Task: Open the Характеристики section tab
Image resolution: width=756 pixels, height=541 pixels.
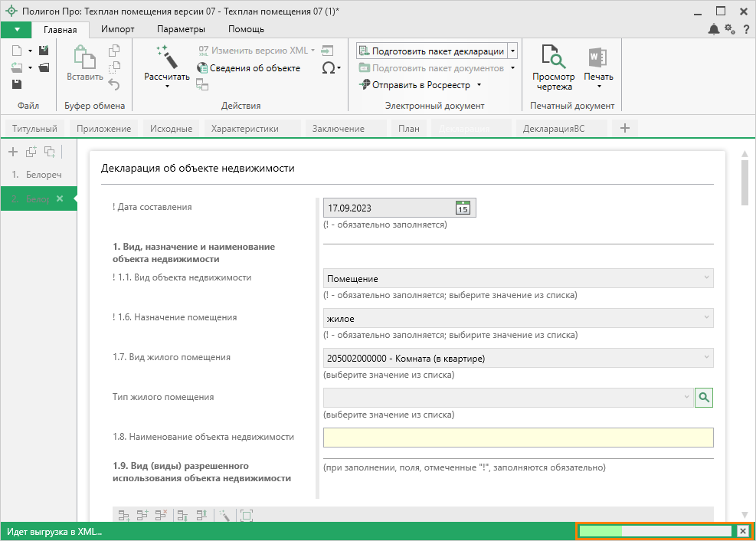Action: pos(245,129)
